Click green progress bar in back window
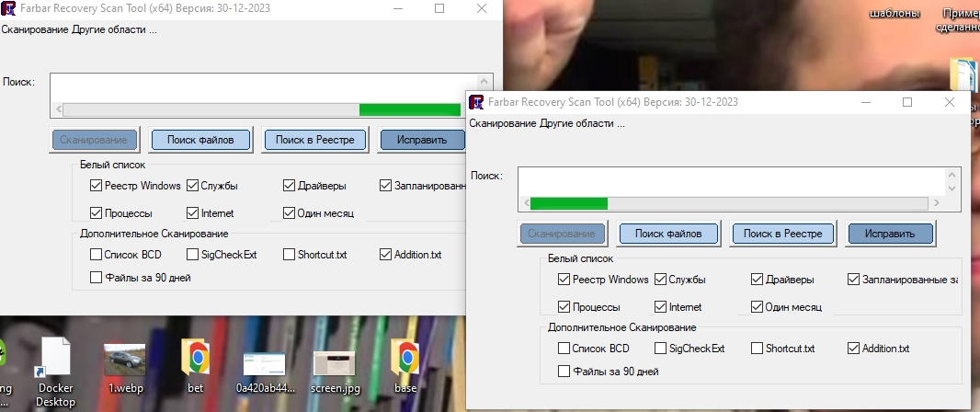Image resolution: width=980 pixels, height=412 pixels. (410, 109)
